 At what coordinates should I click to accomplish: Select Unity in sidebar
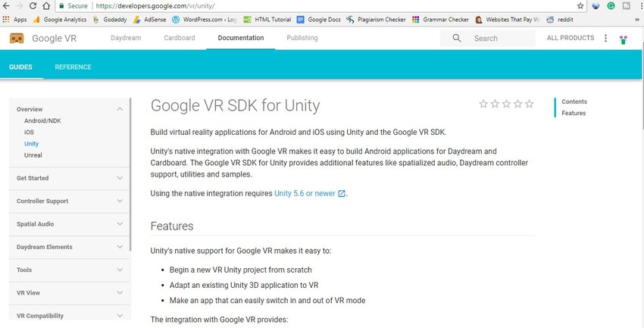[31, 144]
